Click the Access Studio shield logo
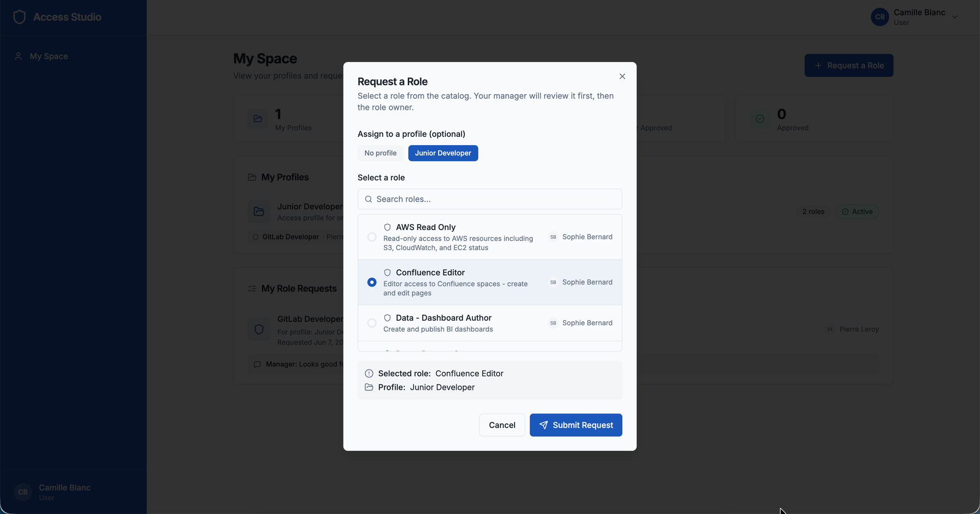 click(20, 17)
